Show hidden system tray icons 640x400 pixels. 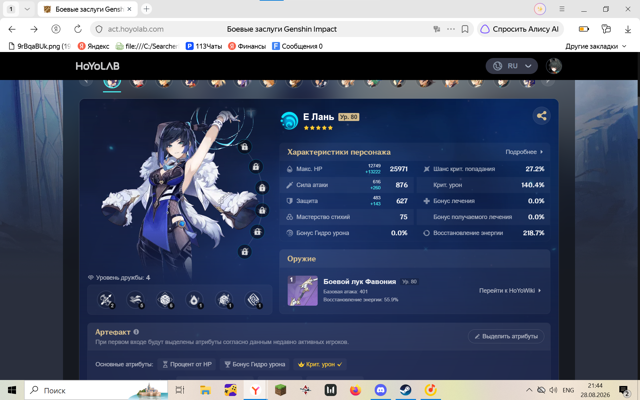[529, 390]
